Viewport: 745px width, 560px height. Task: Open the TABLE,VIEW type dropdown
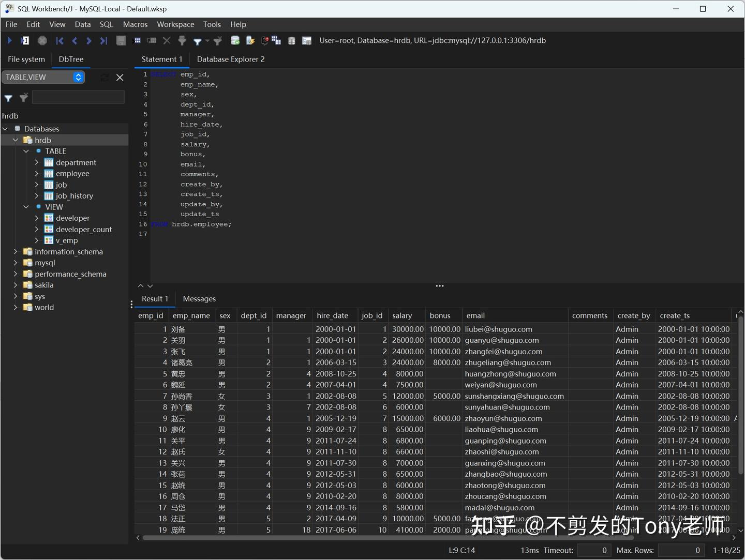click(x=78, y=77)
